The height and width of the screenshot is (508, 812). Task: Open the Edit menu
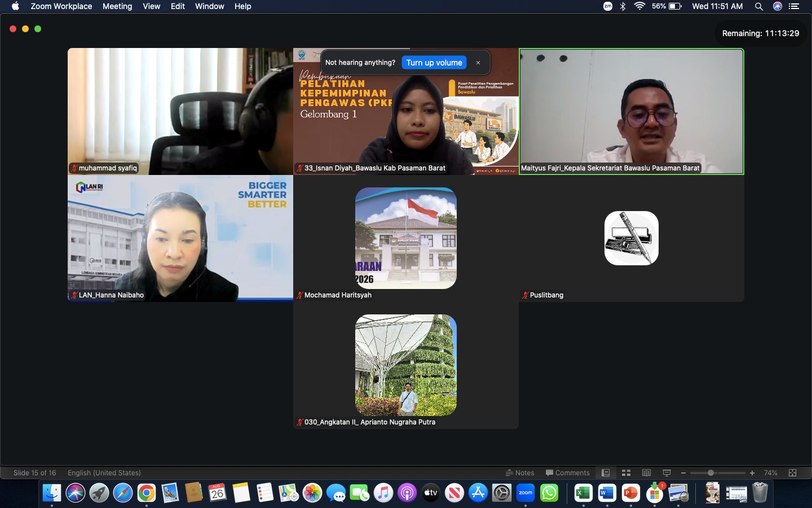pos(178,6)
